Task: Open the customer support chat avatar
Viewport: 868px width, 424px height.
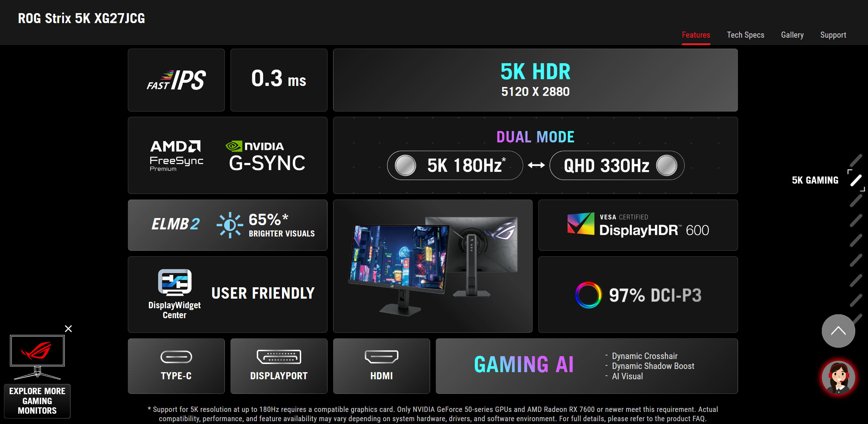Action: (x=838, y=377)
